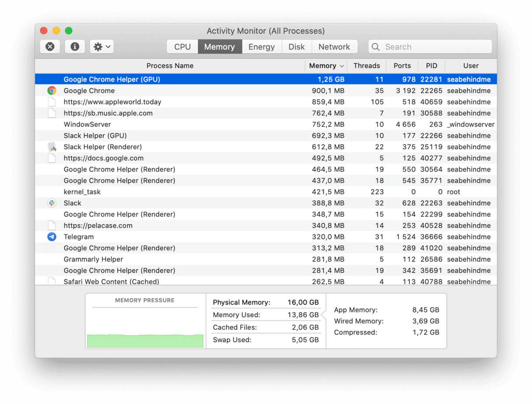
Task: Select the Network tab
Action: [334, 47]
